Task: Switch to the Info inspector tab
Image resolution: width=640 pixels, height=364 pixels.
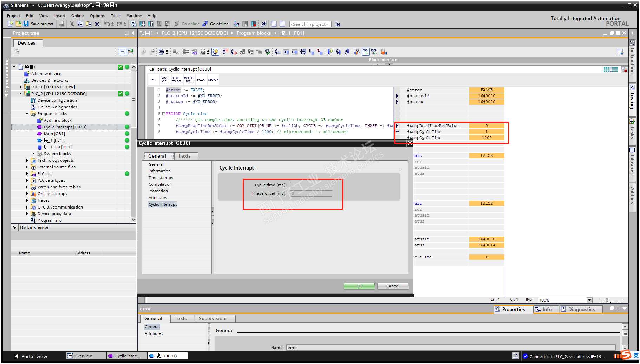Action: pos(547,309)
